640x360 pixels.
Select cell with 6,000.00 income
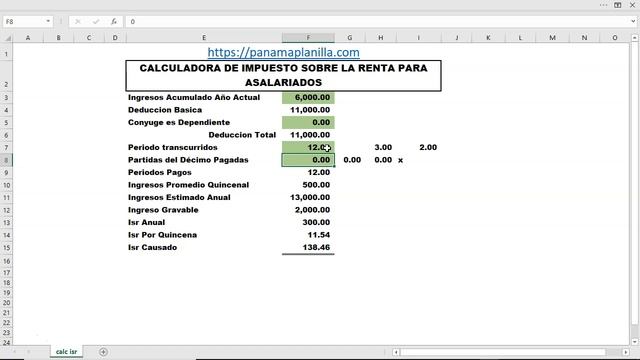click(308, 98)
